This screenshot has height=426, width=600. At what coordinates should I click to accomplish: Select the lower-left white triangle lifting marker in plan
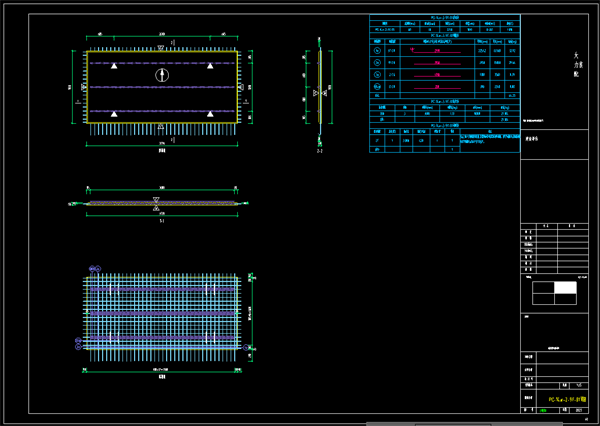point(114,114)
